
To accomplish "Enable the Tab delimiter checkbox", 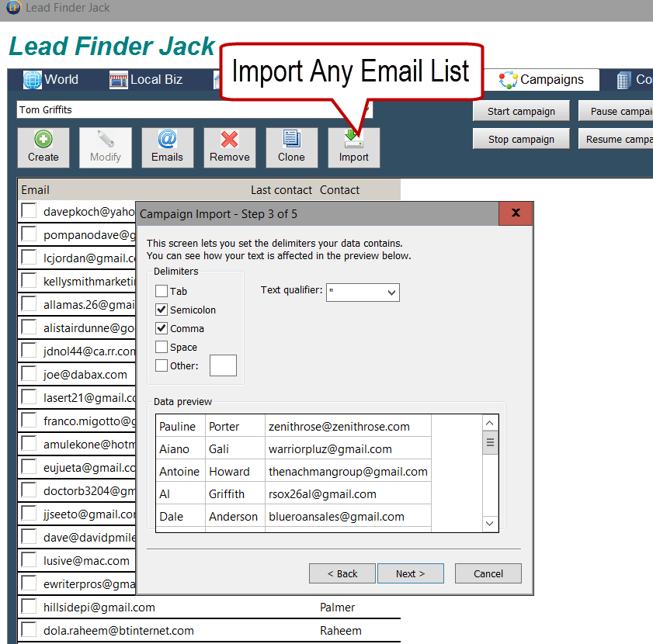I will click(x=162, y=291).
